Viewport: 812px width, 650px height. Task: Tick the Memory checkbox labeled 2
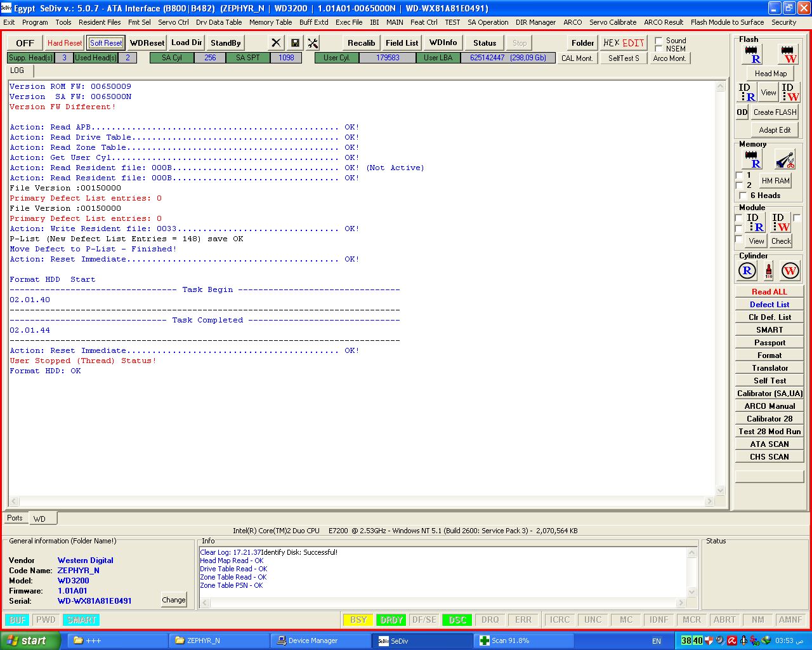[x=739, y=185]
